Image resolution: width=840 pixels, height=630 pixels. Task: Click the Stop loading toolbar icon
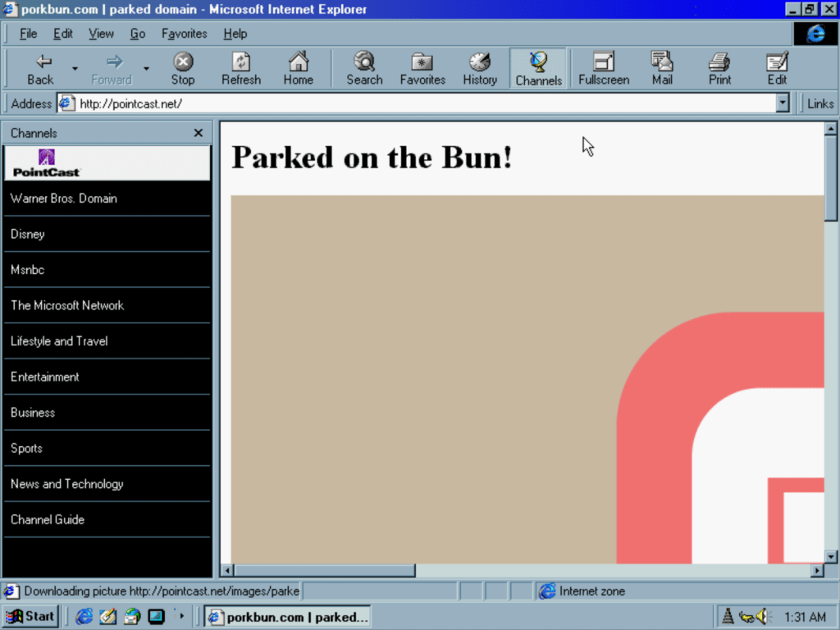click(x=182, y=68)
